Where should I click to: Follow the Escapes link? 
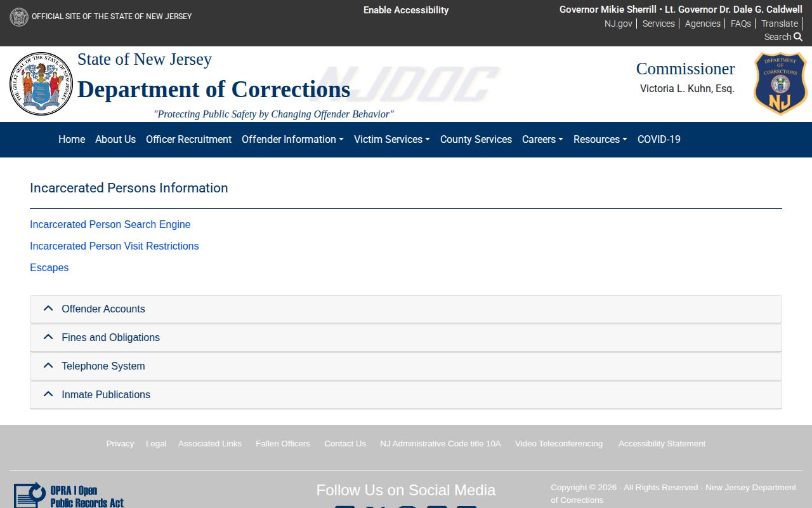(x=49, y=268)
